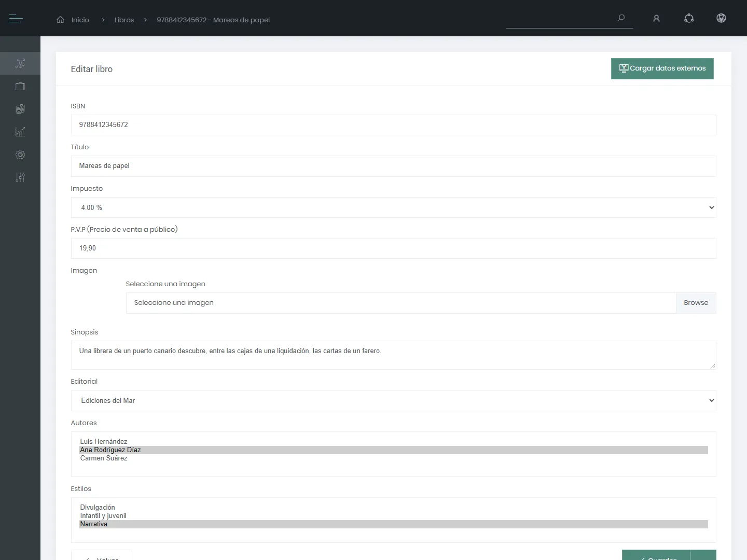Focus the ISBN input field
Screen dimensions: 747x560
[393, 125]
